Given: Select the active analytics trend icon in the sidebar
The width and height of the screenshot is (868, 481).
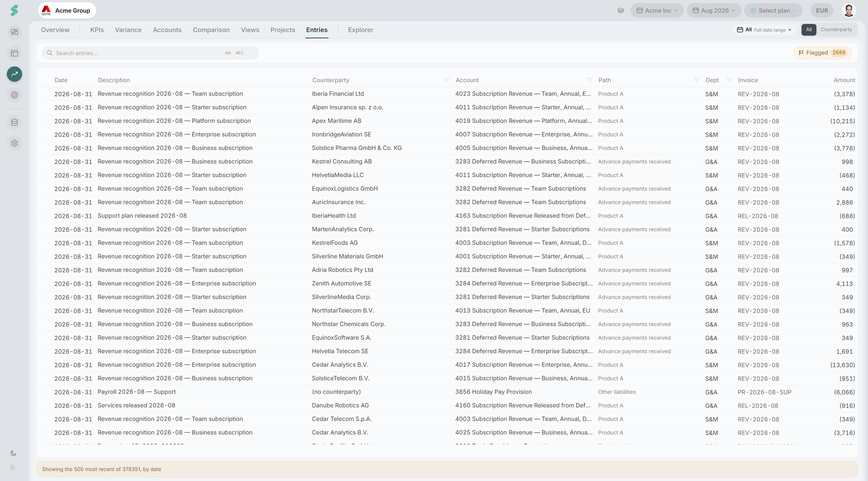Looking at the screenshot, I should [14, 74].
